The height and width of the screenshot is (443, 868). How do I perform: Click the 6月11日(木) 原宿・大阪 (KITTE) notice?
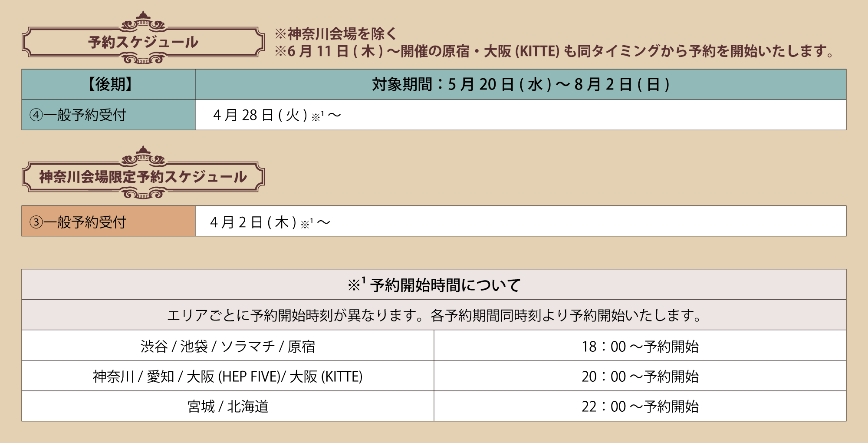click(554, 51)
